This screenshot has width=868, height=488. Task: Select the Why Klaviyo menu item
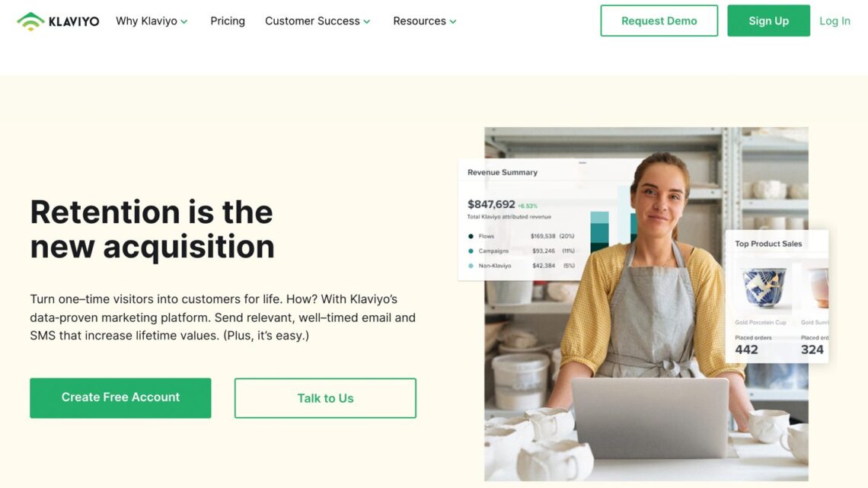pyautogui.click(x=147, y=21)
